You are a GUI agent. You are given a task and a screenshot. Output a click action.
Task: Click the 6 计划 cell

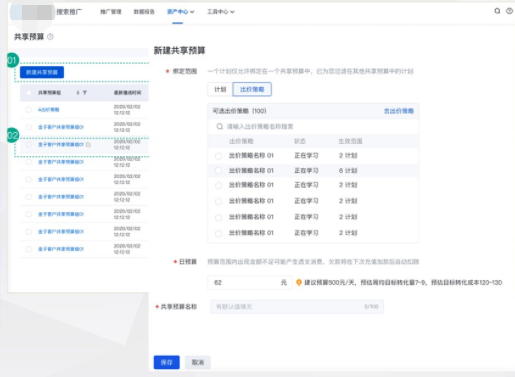348,171
